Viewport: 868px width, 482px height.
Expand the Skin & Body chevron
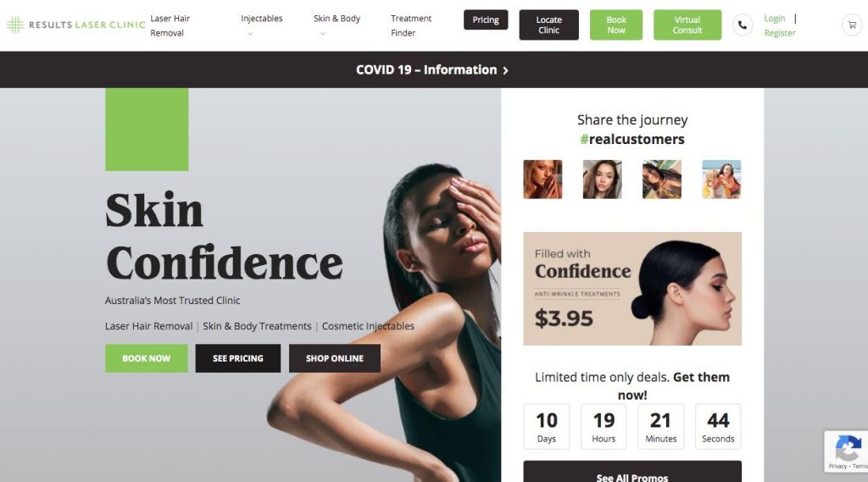323,34
